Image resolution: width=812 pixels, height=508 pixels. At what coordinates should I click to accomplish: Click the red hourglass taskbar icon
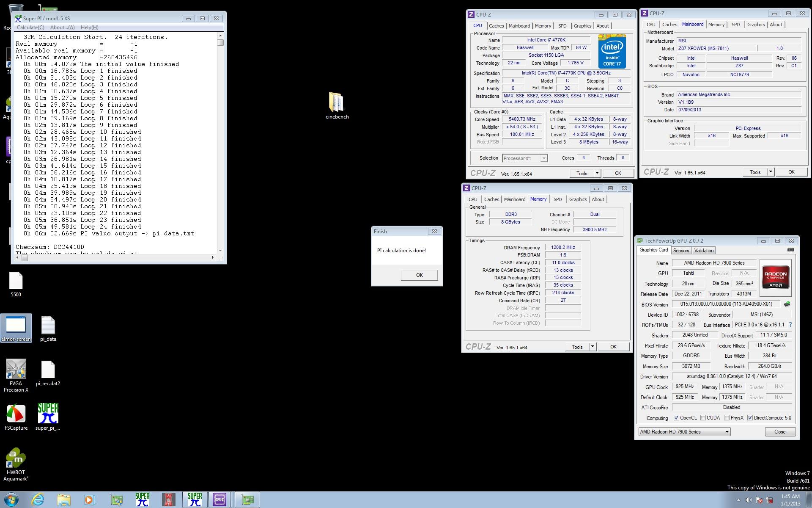pyautogui.click(x=168, y=500)
